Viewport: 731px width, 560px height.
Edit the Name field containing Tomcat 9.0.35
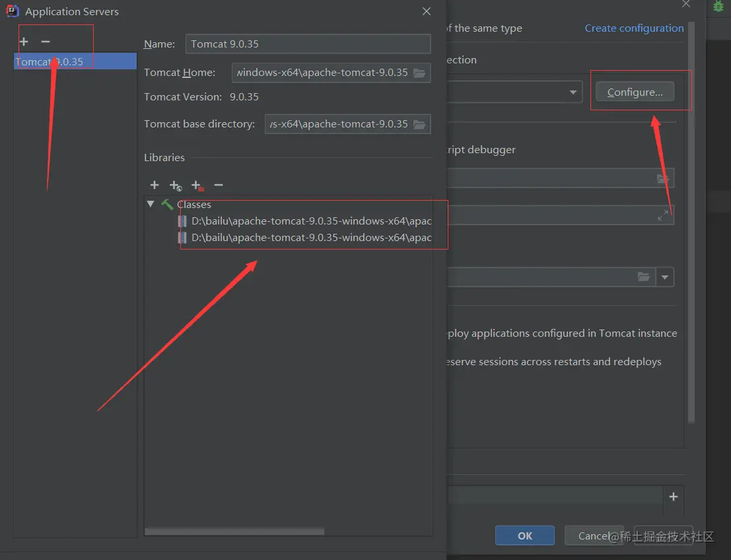pos(308,44)
